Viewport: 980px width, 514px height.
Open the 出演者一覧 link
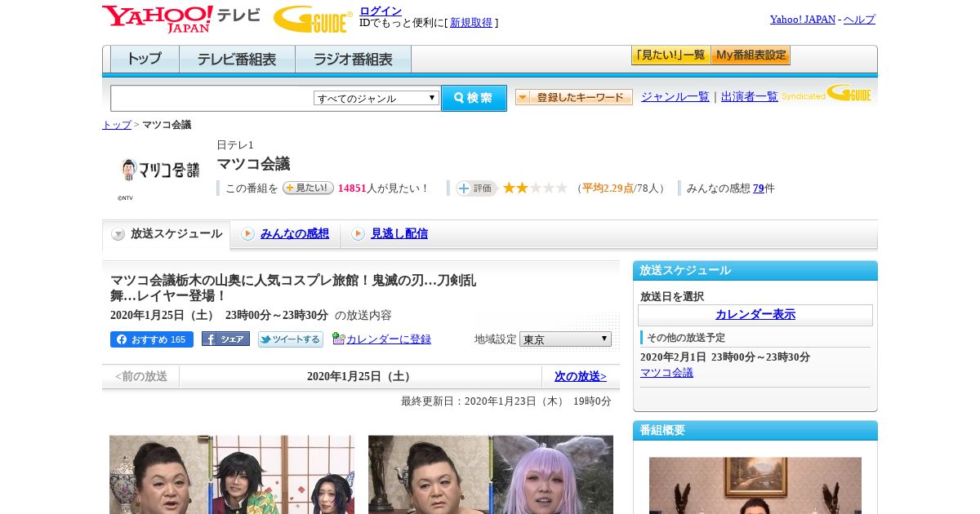tap(750, 97)
